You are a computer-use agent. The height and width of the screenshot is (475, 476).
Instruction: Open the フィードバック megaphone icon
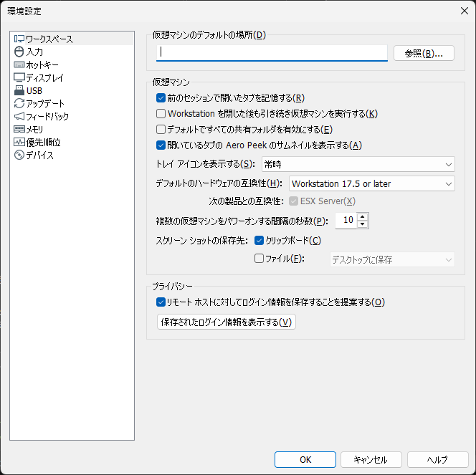pos(19,117)
